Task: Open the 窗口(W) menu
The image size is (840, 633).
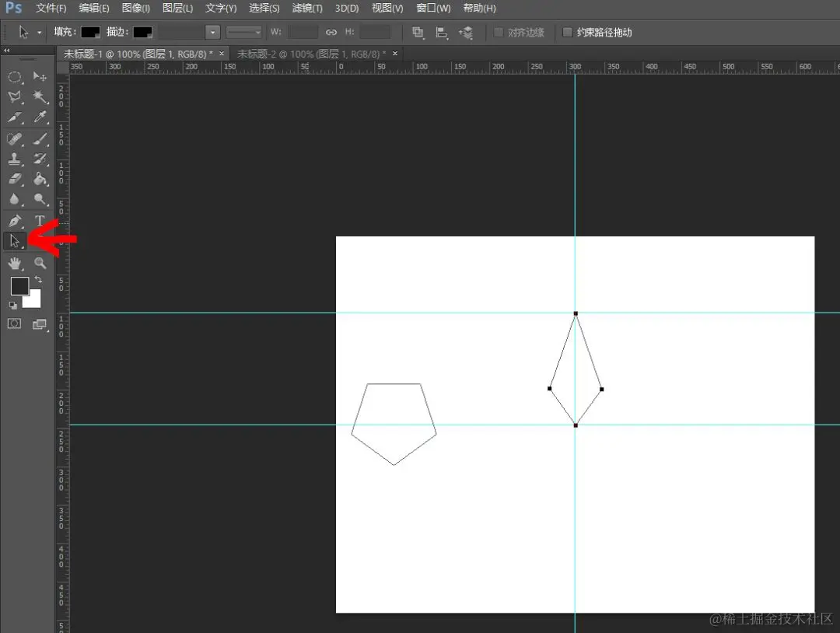Action: click(x=433, y=8)
